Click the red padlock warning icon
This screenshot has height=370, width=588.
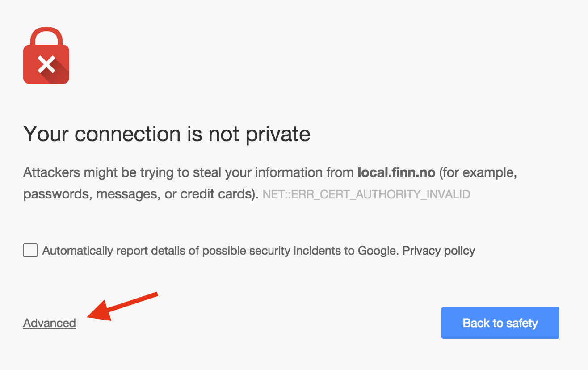pos(46,55)
